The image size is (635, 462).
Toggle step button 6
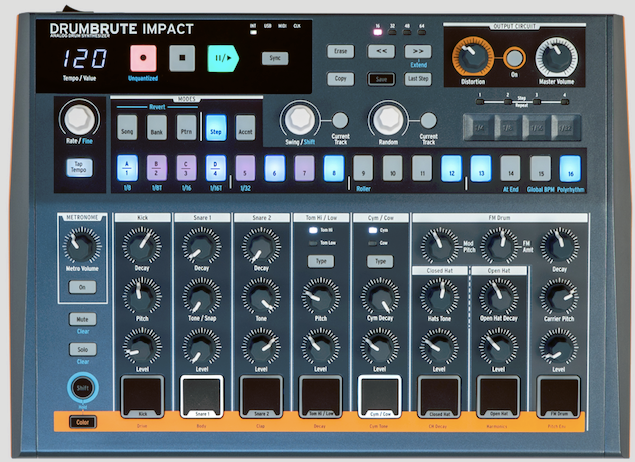[275, 168]
